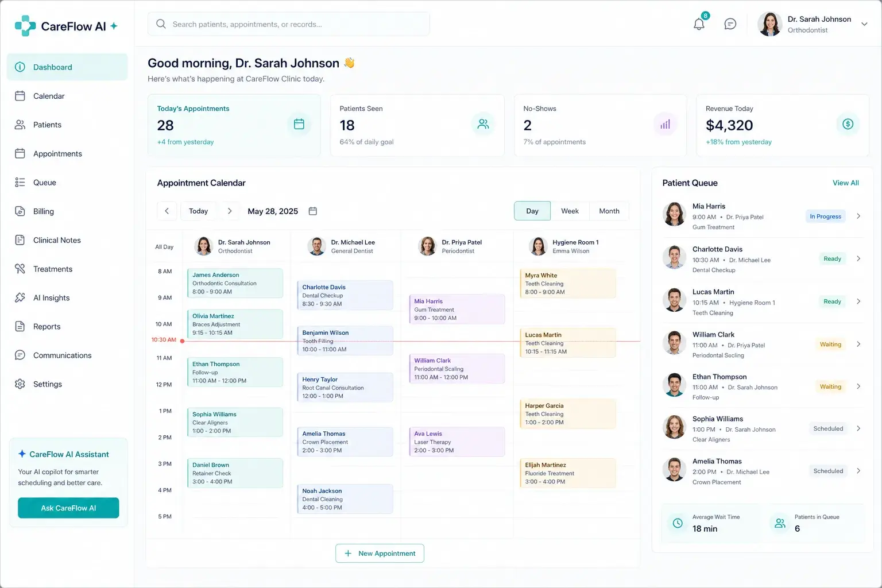Open Myra White Teeth Cleaning appointment
This screenshot has height=588, width=882.
click(568, 284)
